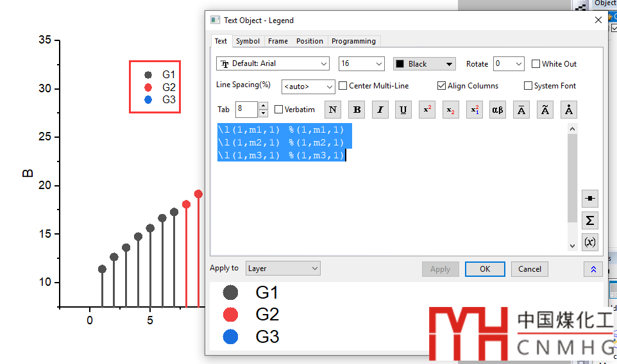Click the text editor vertical scrollbar thumb
This screenshot has width=617, height=364.
coord(573,178)
